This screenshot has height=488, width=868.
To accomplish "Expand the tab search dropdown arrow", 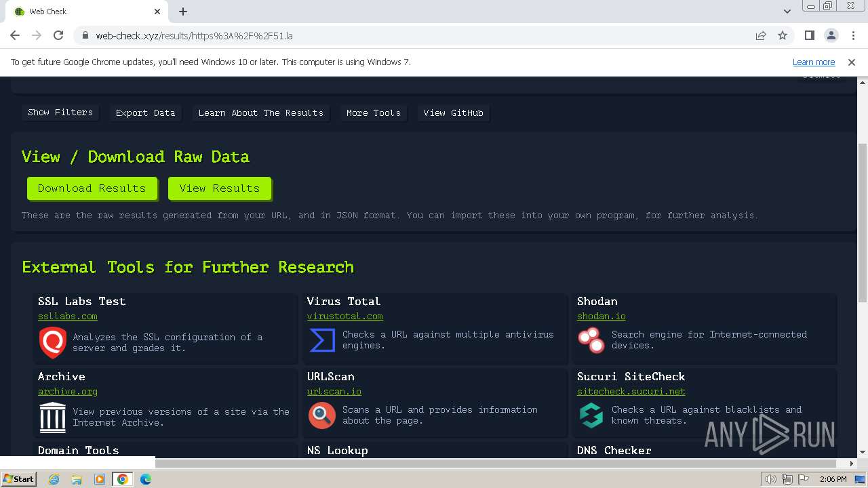I will 787,12.
